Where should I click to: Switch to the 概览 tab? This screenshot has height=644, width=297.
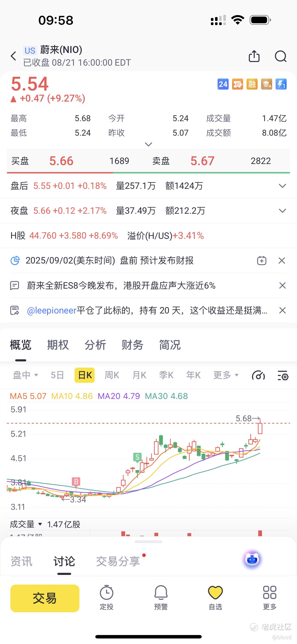click(20, 345)
